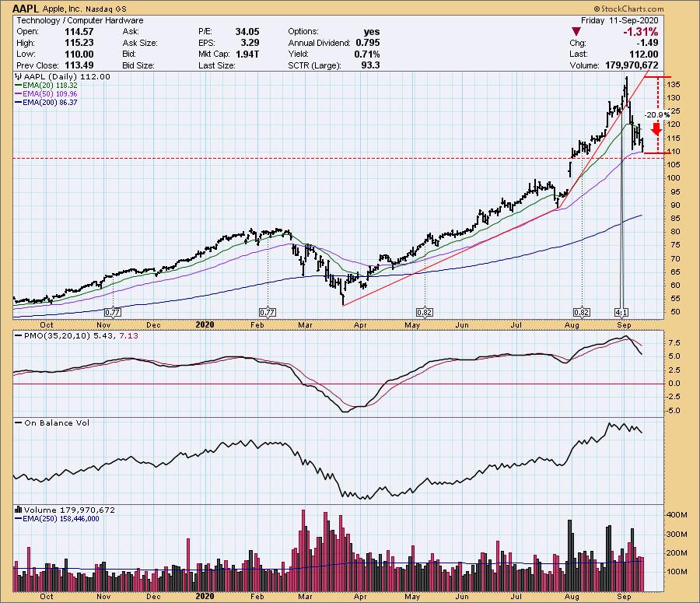The height and width of the screenshot is (603, 700).
Task: Click the May 0.82 dividend marker
Action: (x=424, y=312)
